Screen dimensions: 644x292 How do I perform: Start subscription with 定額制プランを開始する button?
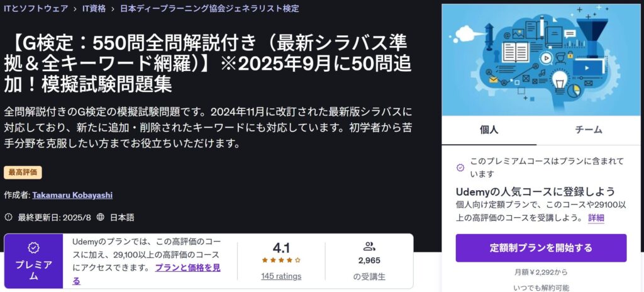click(x=541, y=248)
